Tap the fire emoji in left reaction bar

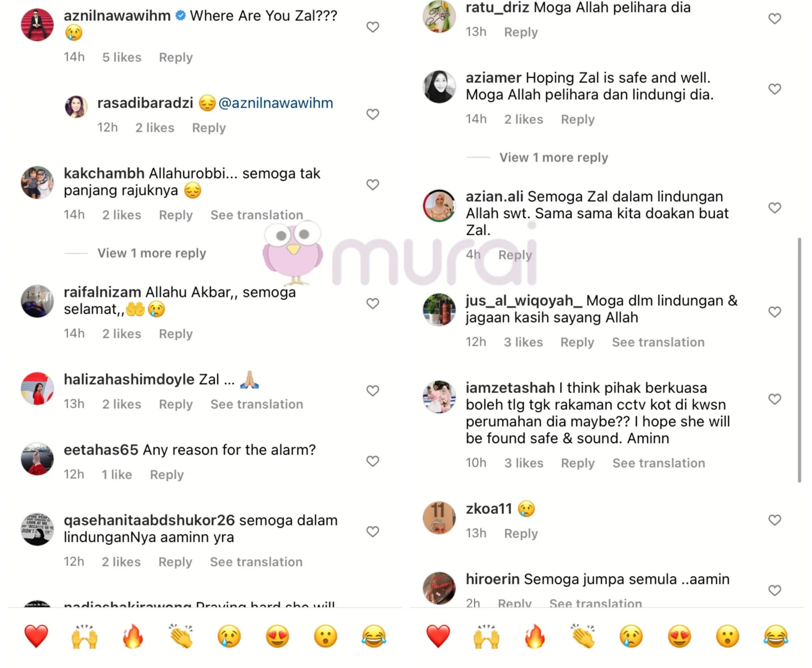133,636
